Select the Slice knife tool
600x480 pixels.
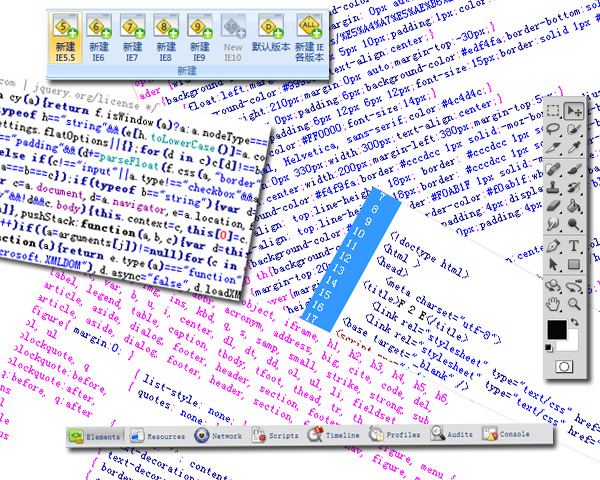click(x=553, y=147)
